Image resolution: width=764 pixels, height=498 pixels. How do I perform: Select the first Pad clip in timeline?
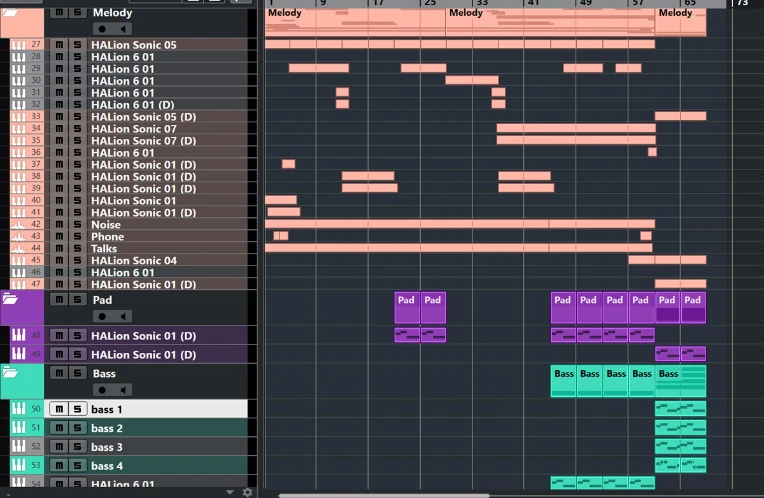[x=407, y=307]
